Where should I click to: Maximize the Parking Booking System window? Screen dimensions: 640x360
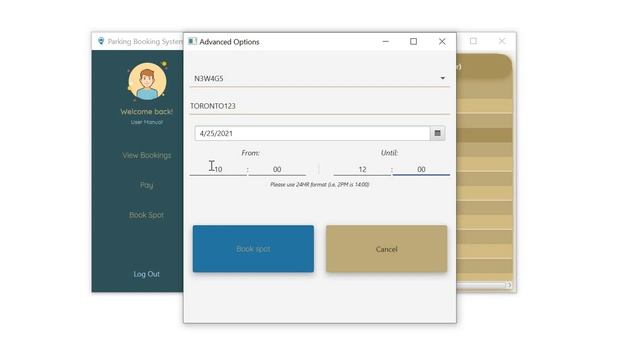[473, 41]
